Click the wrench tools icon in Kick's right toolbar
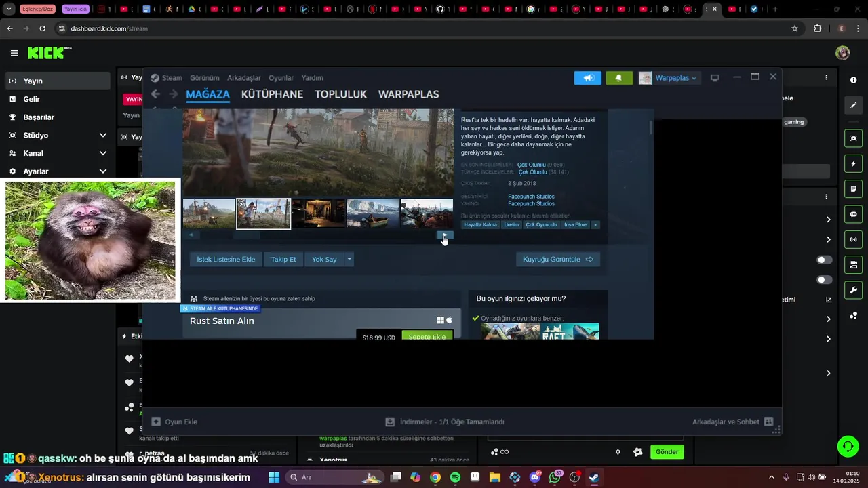868x488 pixels. [x=853, y=290]
